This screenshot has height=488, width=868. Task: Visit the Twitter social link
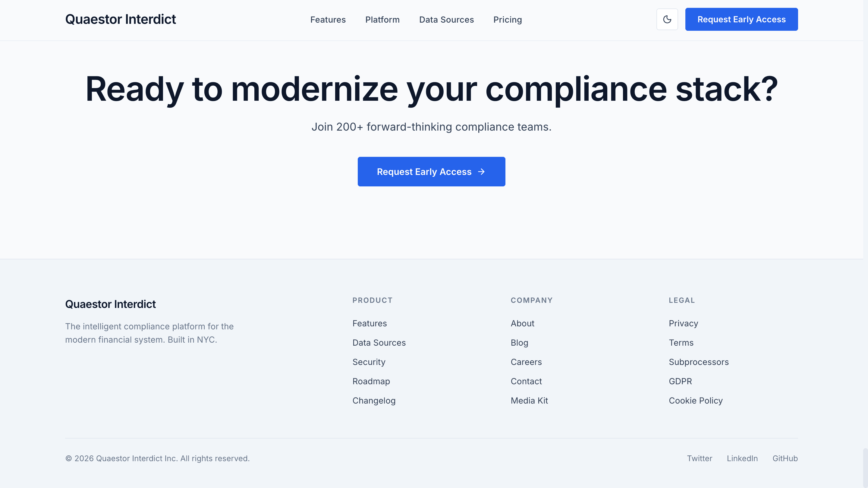coord(699,458)
